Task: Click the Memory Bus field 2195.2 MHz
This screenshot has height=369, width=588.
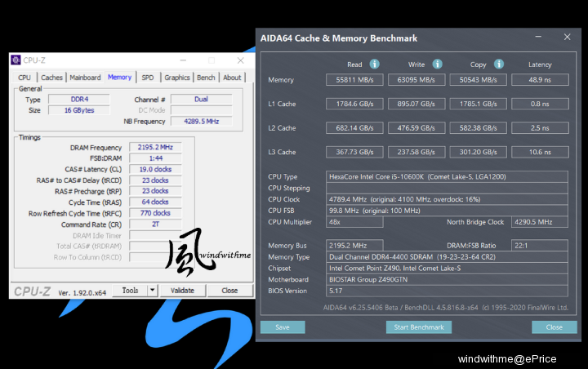Action: point(354,245)
